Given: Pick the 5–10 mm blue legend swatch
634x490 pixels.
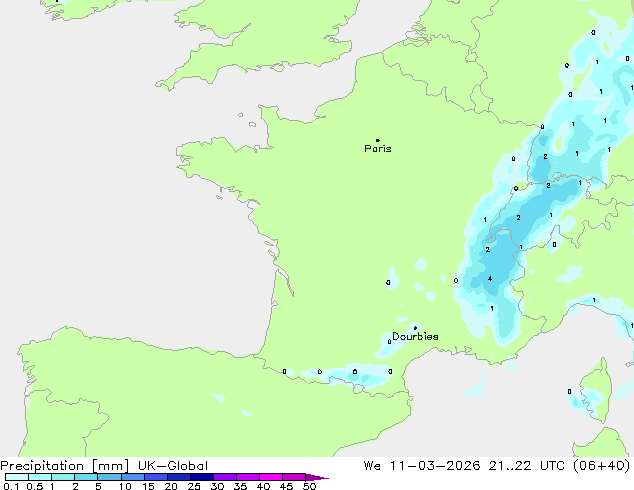Looking at the screenshot, I should point(109,477).
